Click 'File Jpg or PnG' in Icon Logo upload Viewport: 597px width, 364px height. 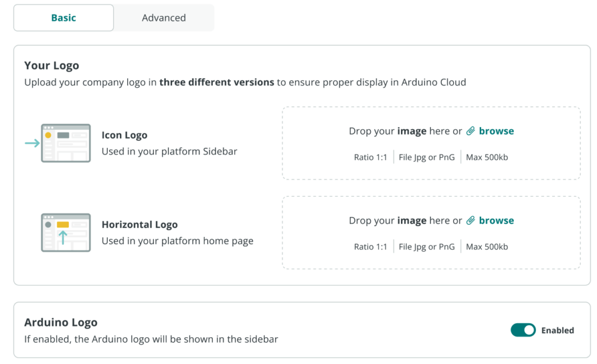[x=427, y=157]
